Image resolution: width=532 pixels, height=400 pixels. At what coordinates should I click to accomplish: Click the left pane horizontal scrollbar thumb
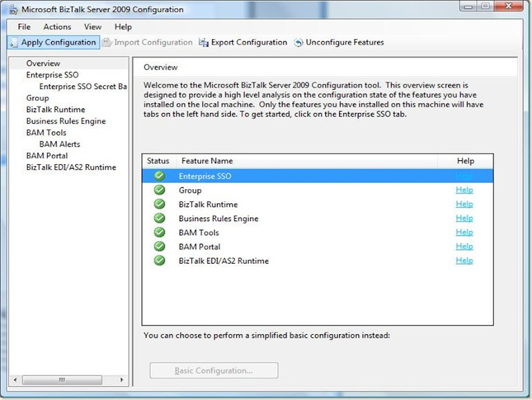(61, 379)
